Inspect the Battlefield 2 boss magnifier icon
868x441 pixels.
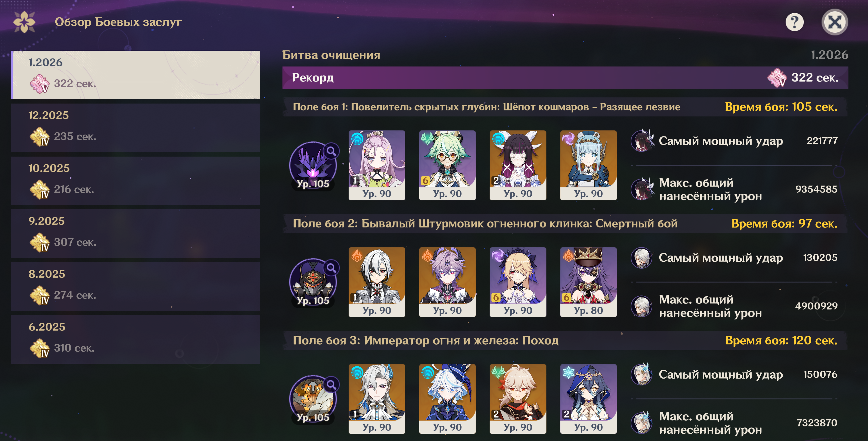tap(331, 268)
